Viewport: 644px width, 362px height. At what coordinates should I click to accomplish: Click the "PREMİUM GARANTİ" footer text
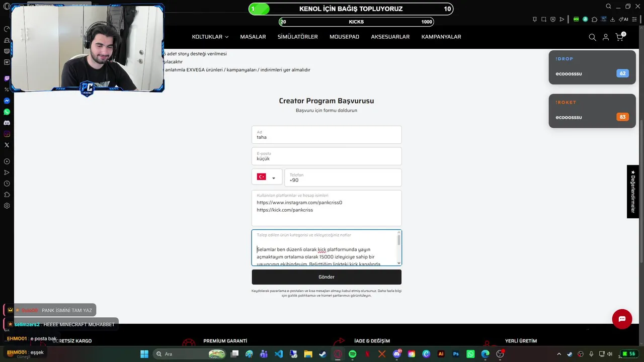pyautogui.click(x=225, y=341)
